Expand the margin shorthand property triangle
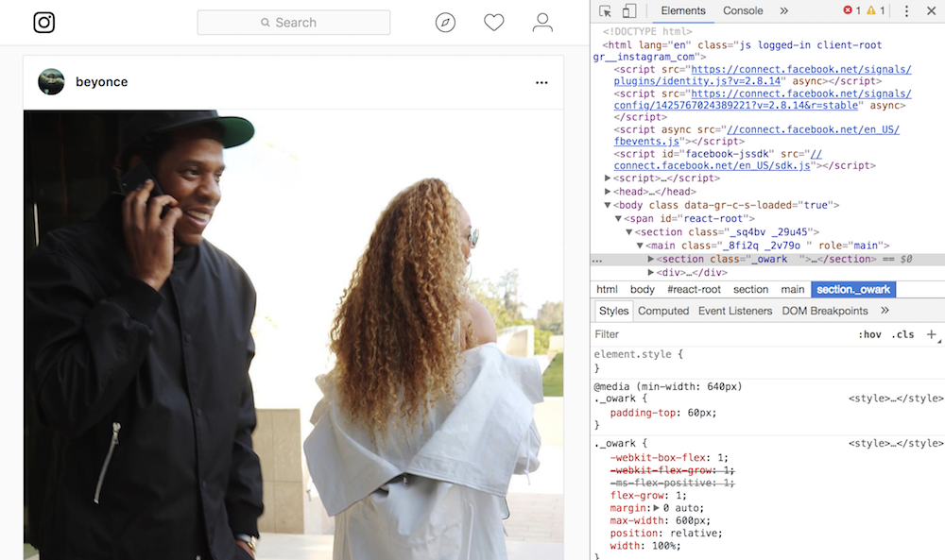Image resolution: width=945 pixels, height=560 pixels. pos(657,508)
